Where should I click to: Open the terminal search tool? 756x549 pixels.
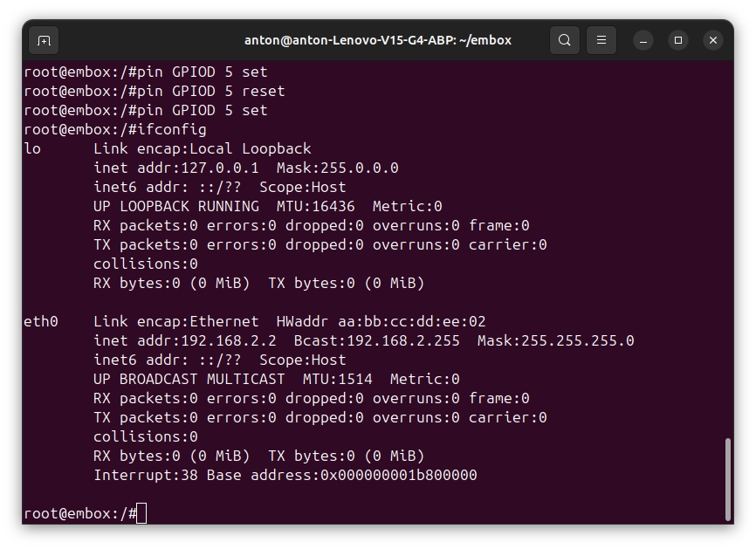[565, 40]
